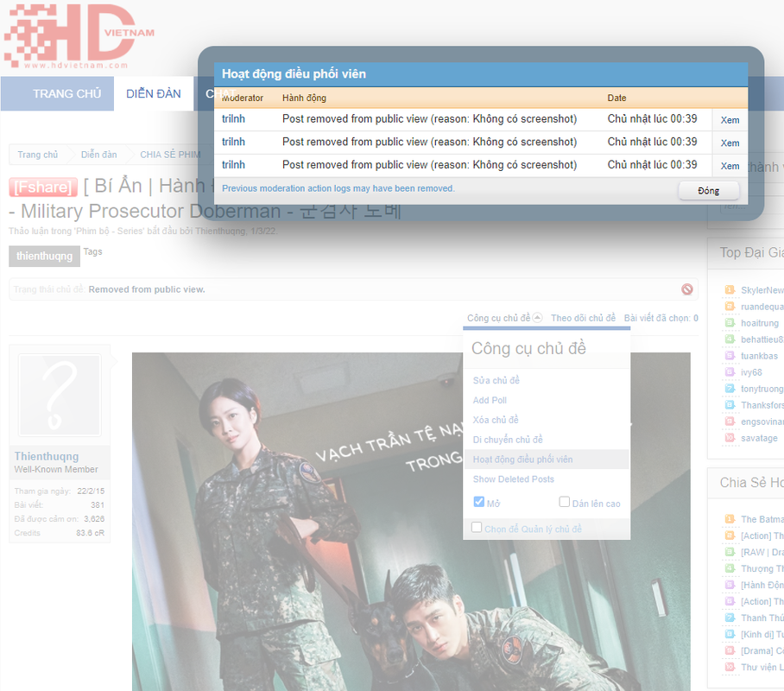
Task: Click Đóng button in moderator dialog
Action: [708, 191]
